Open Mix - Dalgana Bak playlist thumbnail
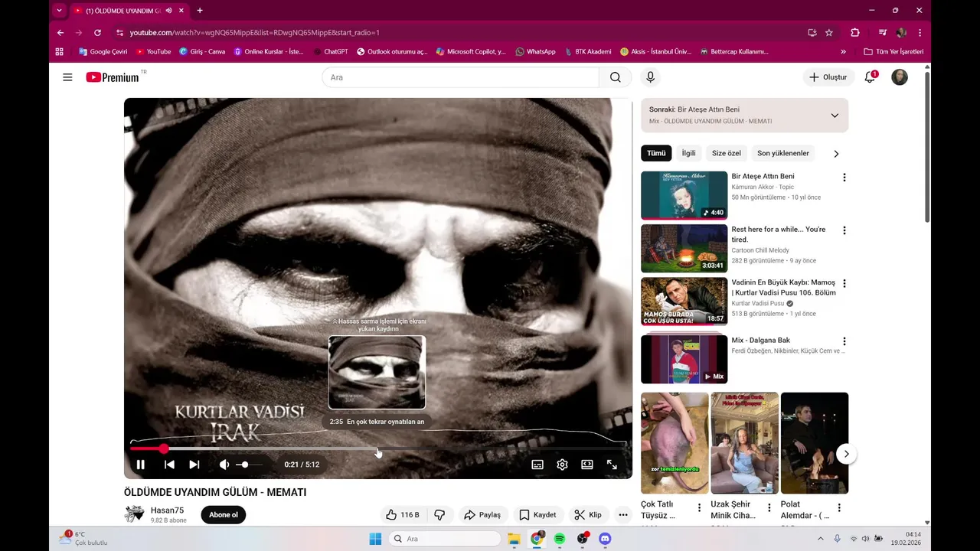The width and height of the screenshot is (980, 551). 684,359
